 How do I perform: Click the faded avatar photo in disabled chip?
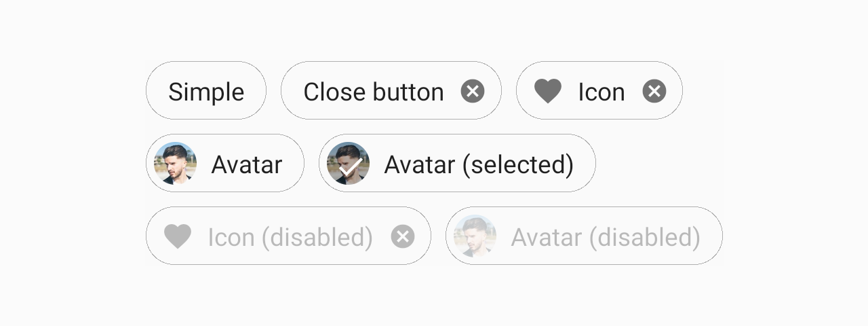tap(475, 236)
